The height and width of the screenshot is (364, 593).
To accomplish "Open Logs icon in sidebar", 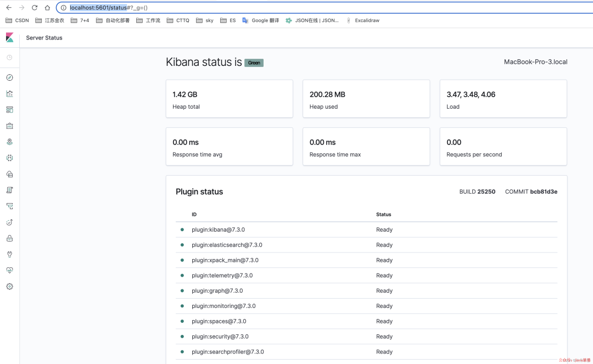I will (9, 190).
